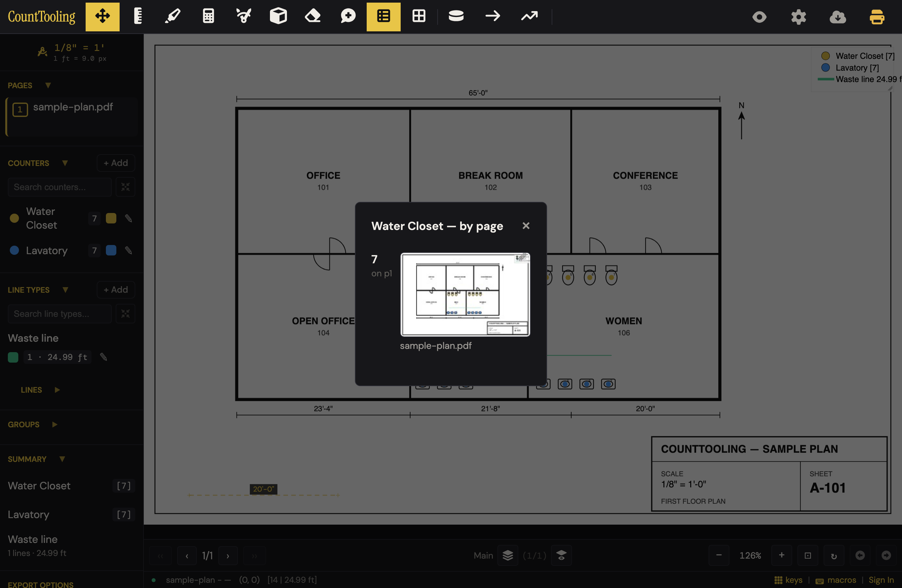The width and height of the screenshot is (902, 588).
Task: Open the macros link
Action: [x=836, y=580]
